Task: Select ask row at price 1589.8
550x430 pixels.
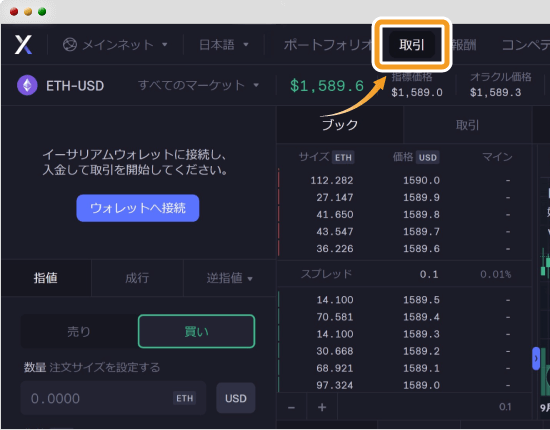Action: [x=405, y=214]
